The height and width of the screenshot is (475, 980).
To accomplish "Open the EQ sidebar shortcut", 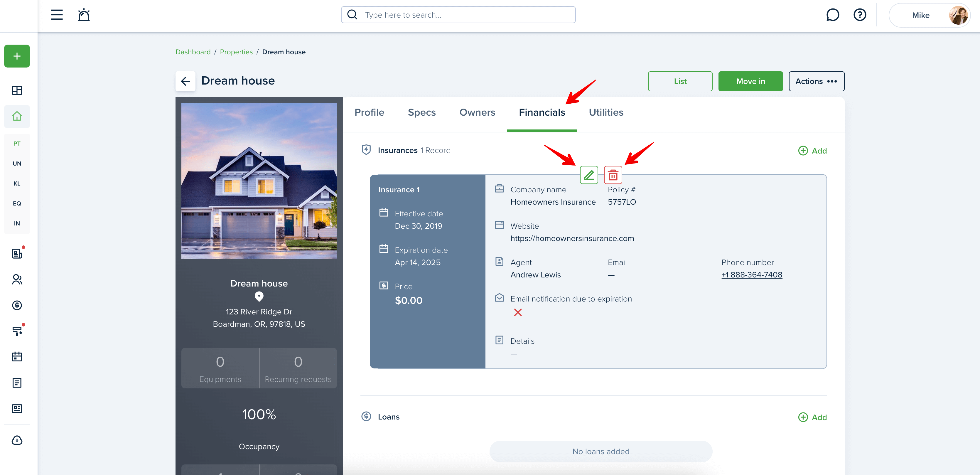I will pos(17,203).
